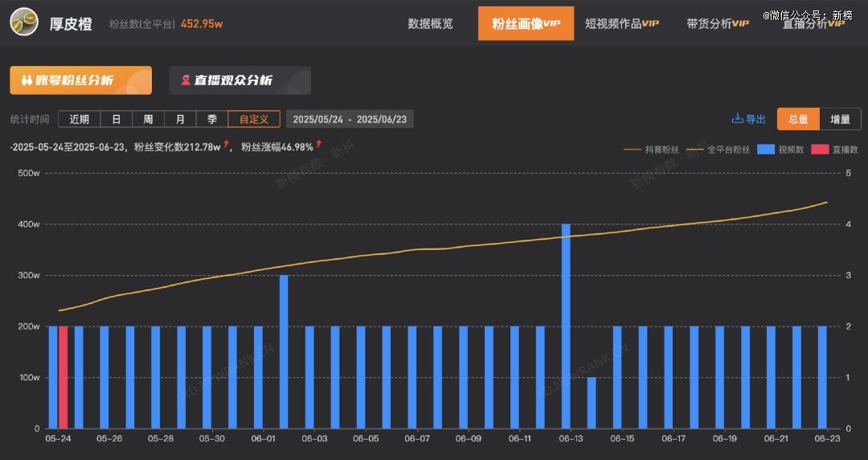Select the 近期 time range
Screen dimensions: 868x460
79,119
